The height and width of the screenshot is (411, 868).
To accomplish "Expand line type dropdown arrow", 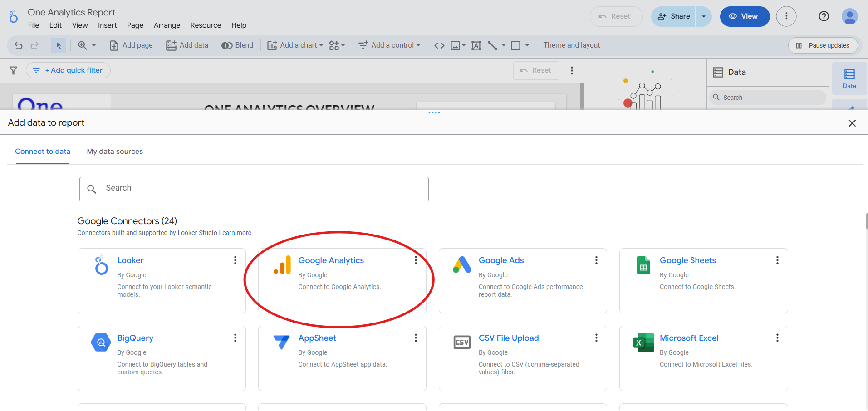I will (x=504, y=45).
